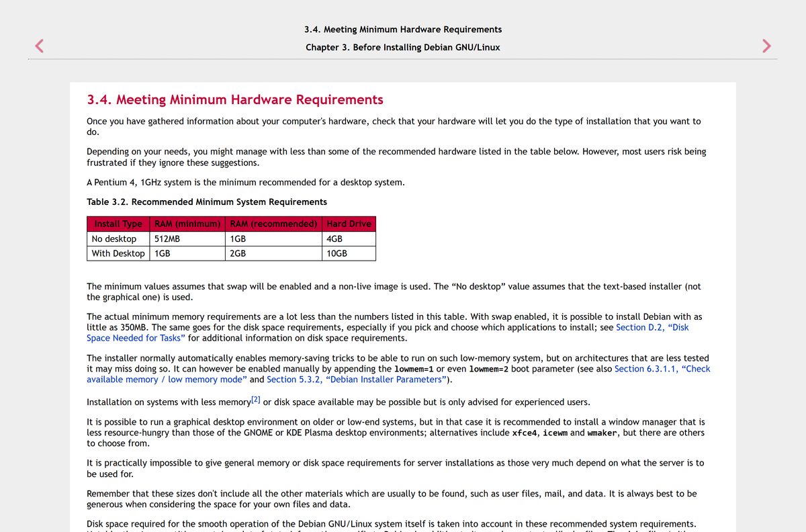Click the Hard Drive table header
806x532 pixels.
click(349, 224)
